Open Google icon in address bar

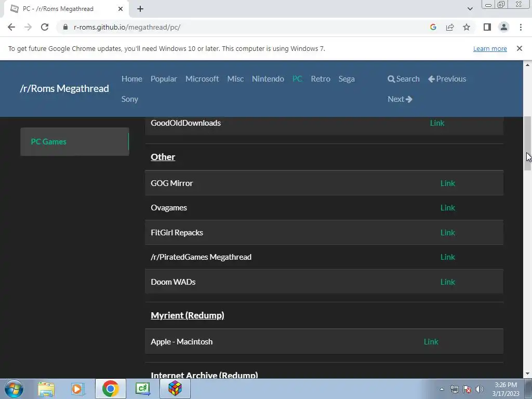click(433, 27)
